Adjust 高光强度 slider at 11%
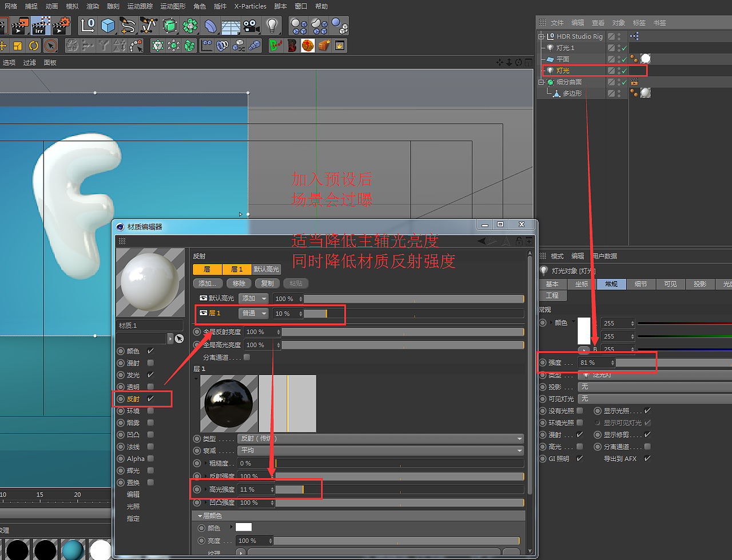The height and width of the screenshot is (560, 732). [x=399, y=489]
